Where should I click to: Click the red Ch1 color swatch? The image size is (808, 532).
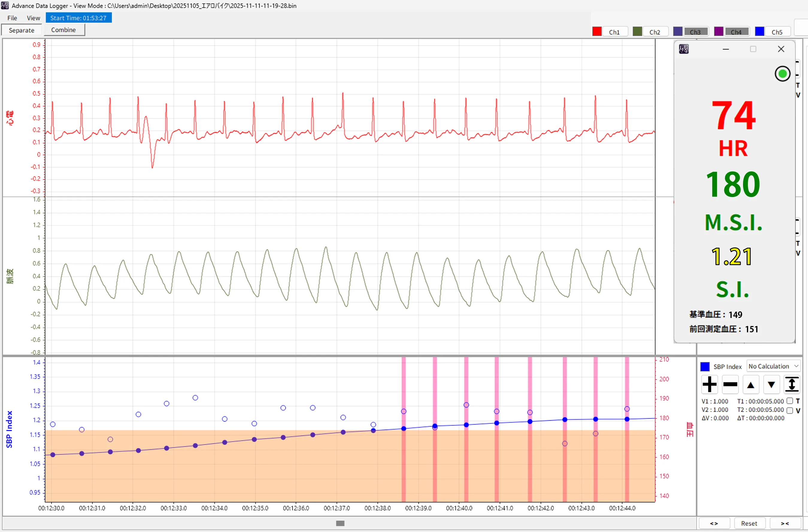(x=597, y=31)
